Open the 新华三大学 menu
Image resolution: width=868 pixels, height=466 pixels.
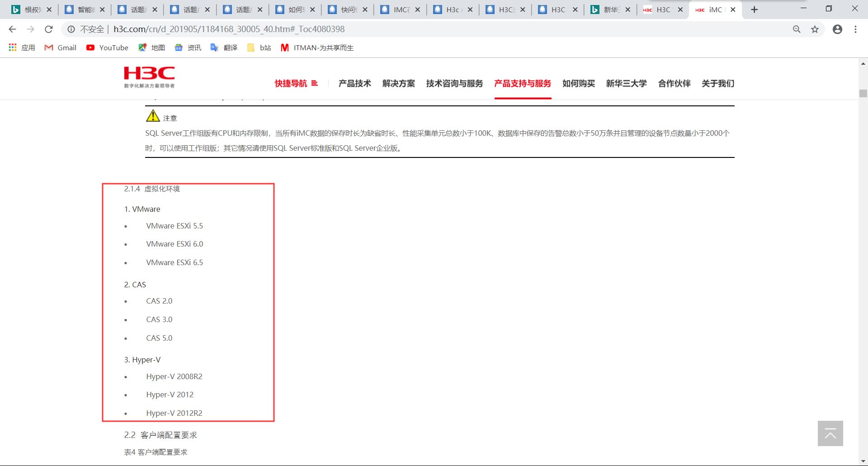tap(627, 83)
